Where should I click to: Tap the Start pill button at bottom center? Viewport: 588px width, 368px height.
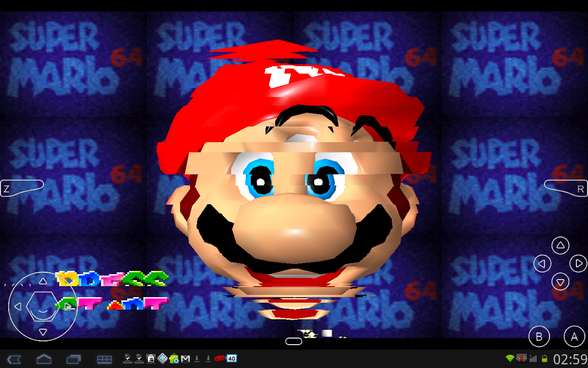294,341
